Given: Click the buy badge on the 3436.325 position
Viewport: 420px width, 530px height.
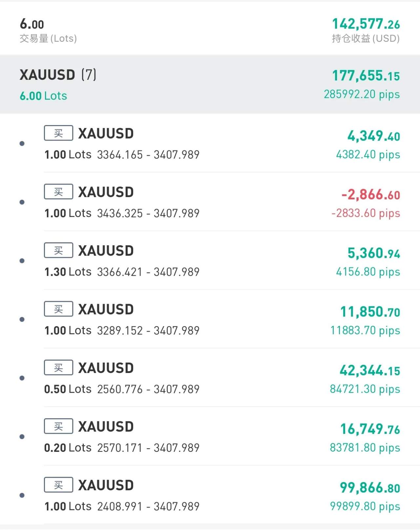Looking at the screenshot, I should tap(58, 192).
